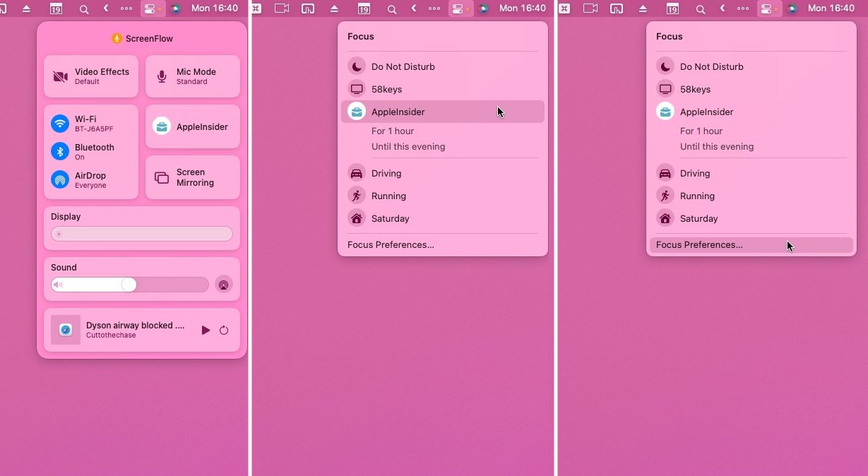868x476 pixels.
Task: Click the Safari thumbnail in Now Playing
Action: coord(66,330)
